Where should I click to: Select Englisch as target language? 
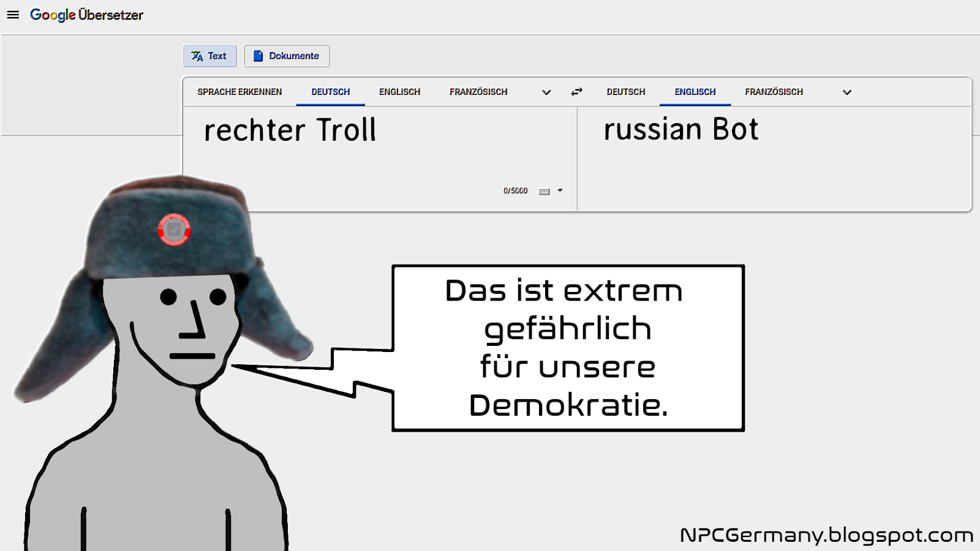pyautogui.click(x=695, y=92)
